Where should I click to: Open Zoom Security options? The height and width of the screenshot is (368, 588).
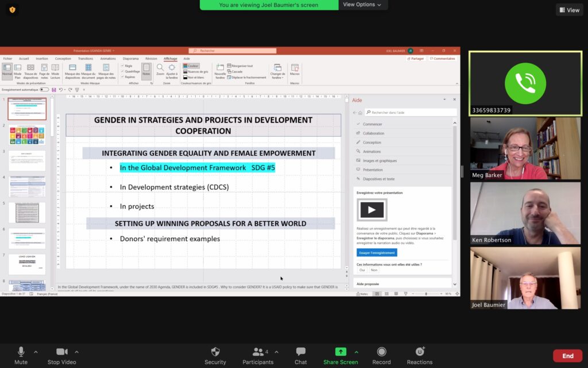(215, 355)
